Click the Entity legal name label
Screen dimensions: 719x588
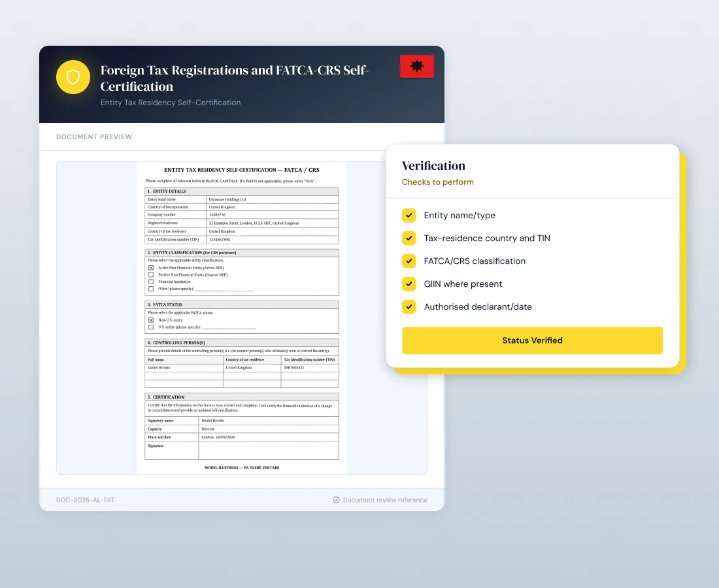[161, 199]
